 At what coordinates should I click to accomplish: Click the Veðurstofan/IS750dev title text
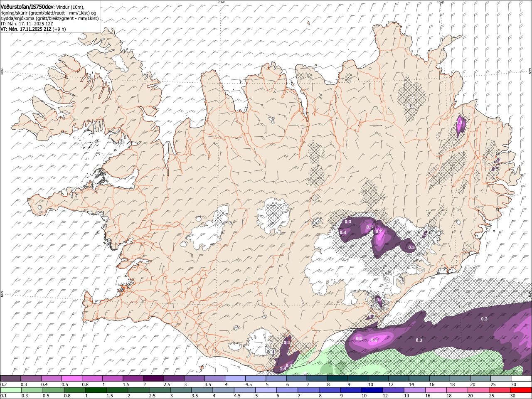pos(27,7)
